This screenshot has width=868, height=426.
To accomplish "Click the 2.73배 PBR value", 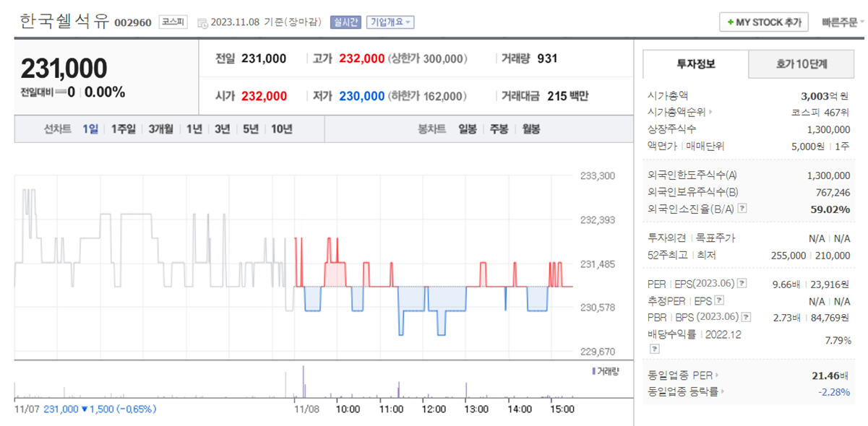I will 787,317.
